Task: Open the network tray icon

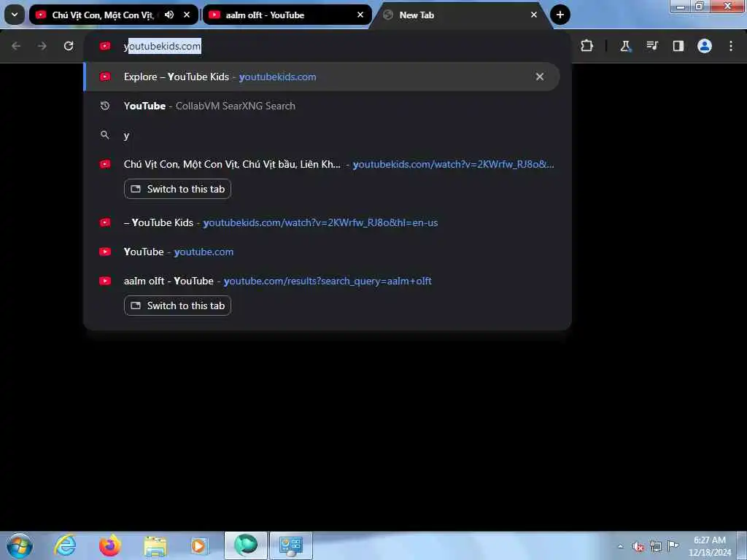Action: [x=656, y=546]
